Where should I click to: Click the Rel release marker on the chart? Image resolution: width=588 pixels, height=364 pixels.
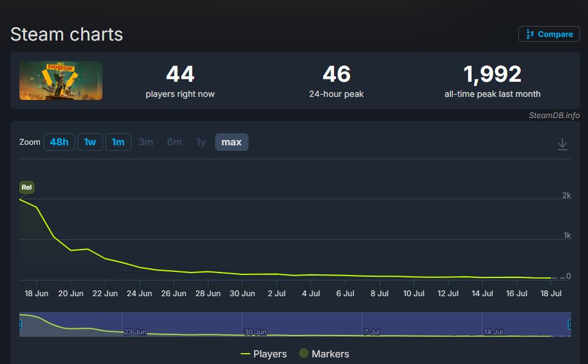pos(27,187)
